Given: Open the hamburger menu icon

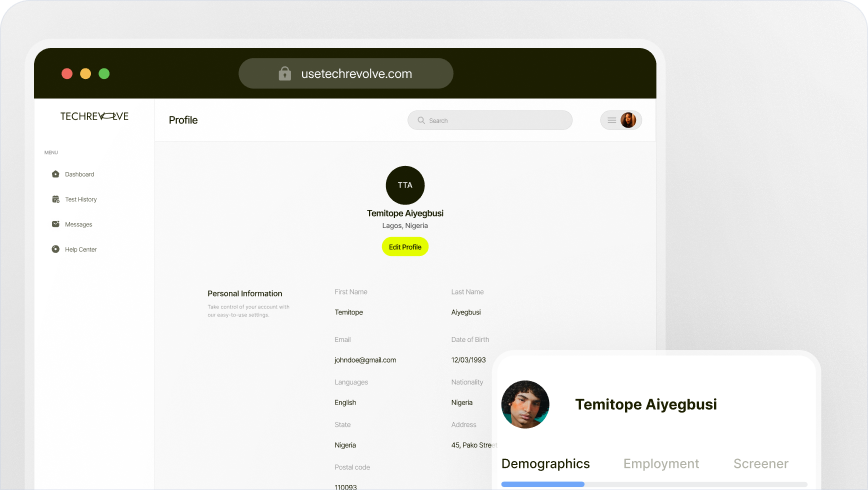Looking at the screenshot, I should coord(612,120).
